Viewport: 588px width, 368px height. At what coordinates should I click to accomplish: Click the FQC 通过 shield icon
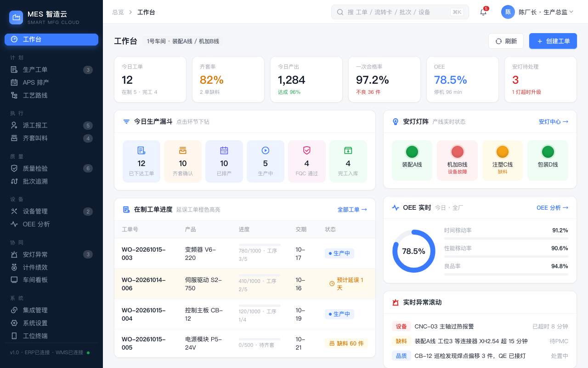[307, 150]
